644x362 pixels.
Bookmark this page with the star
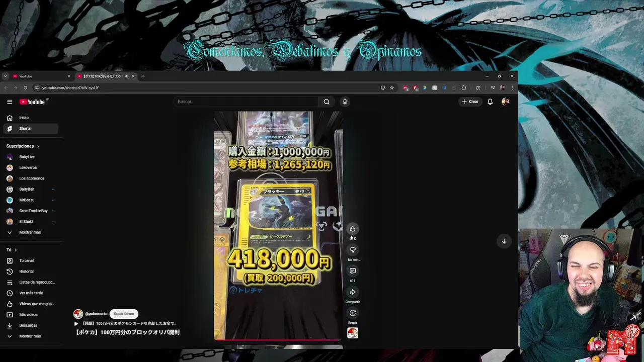click(392, 87)
